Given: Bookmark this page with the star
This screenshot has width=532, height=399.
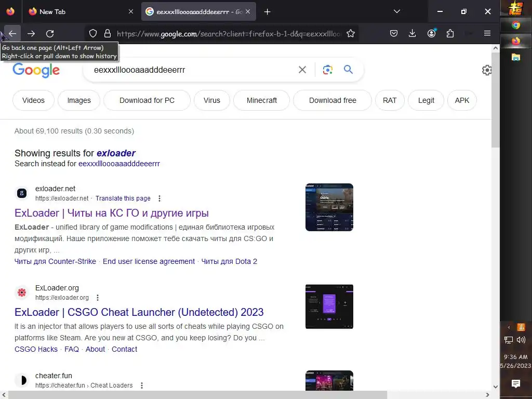Looking at the screenshot, I should pyautogui.click(x=351, y=33).
